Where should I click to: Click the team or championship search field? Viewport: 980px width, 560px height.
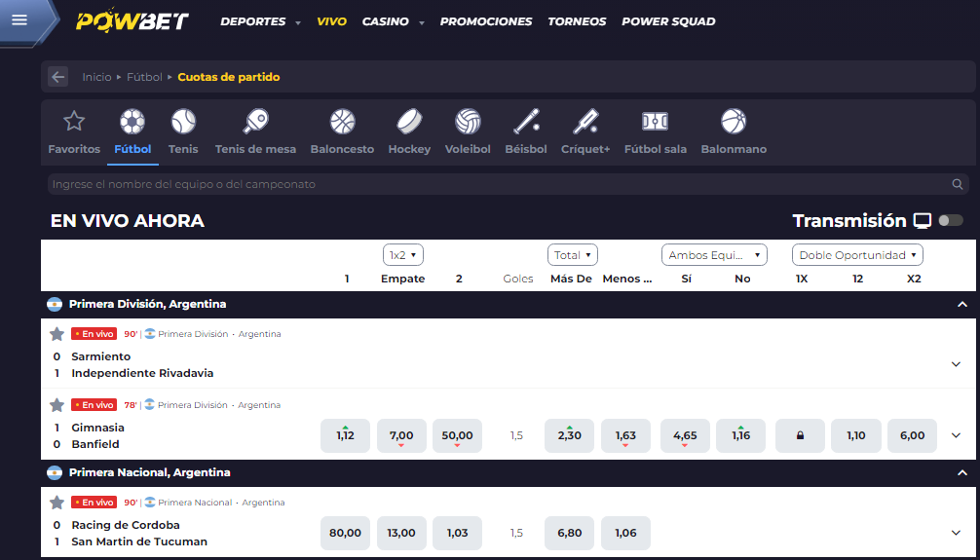(x=509, y=184)
